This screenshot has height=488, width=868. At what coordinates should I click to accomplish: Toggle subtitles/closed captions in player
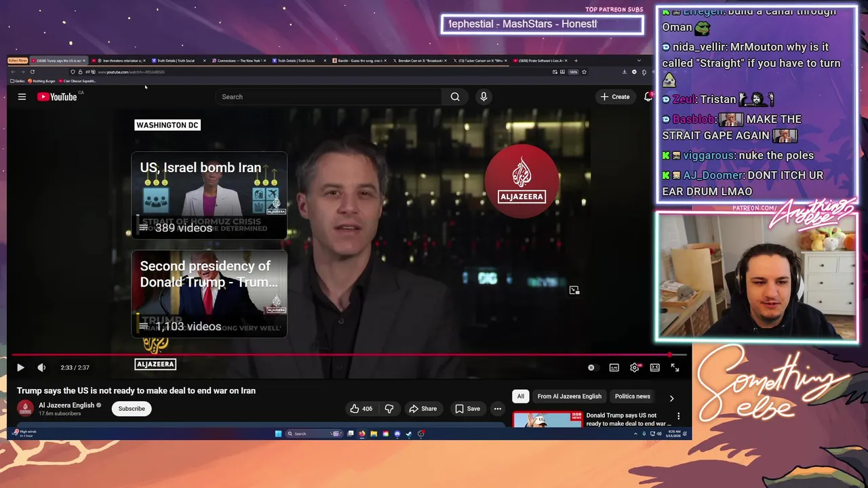614,367
